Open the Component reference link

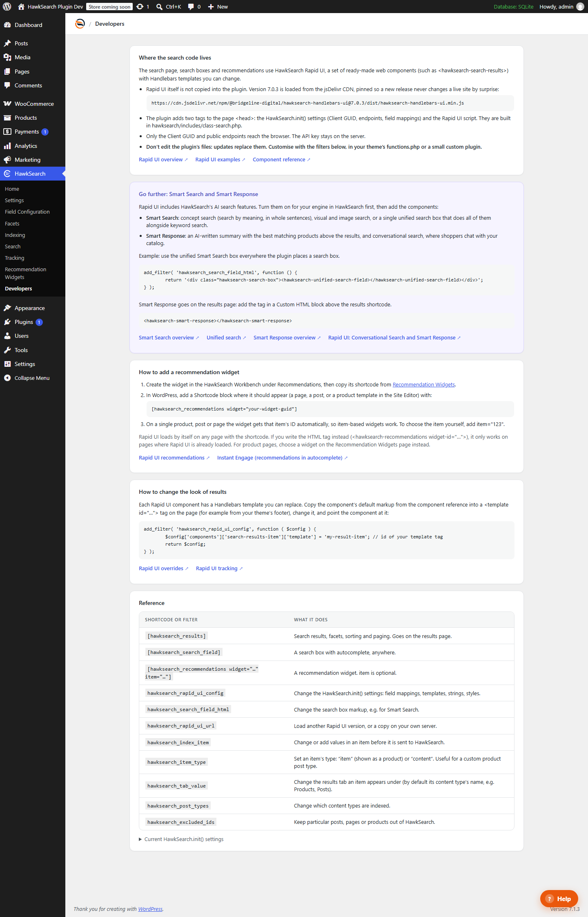(x=281, y=159)
